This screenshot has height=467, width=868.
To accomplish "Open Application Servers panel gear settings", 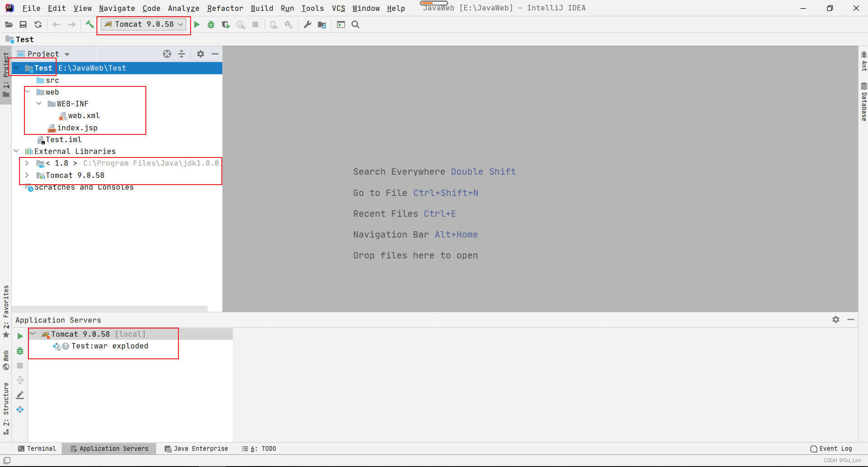I will [x=836, y=319].
